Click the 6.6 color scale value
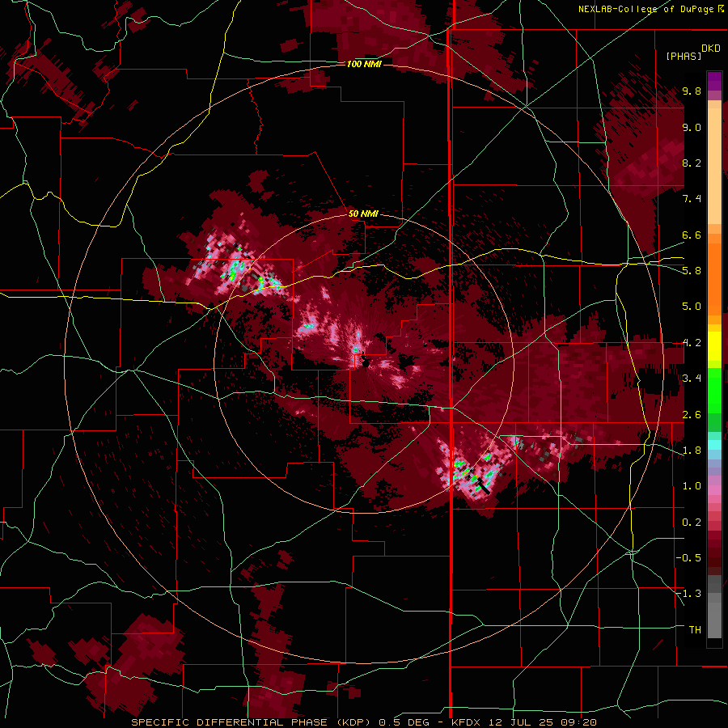 pyautogui.click(x=692, y=235)
